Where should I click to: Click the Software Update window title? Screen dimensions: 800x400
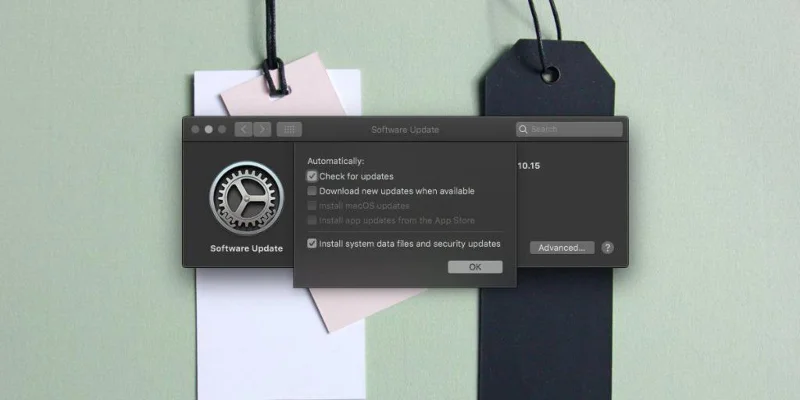point(405,130)
